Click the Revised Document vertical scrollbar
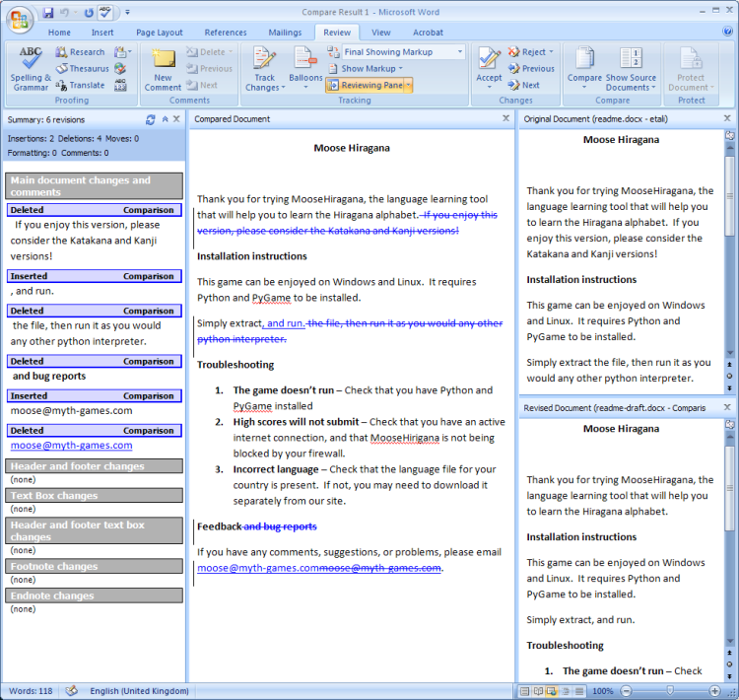The height and width of the screenshot is (700, 739). 729,488
